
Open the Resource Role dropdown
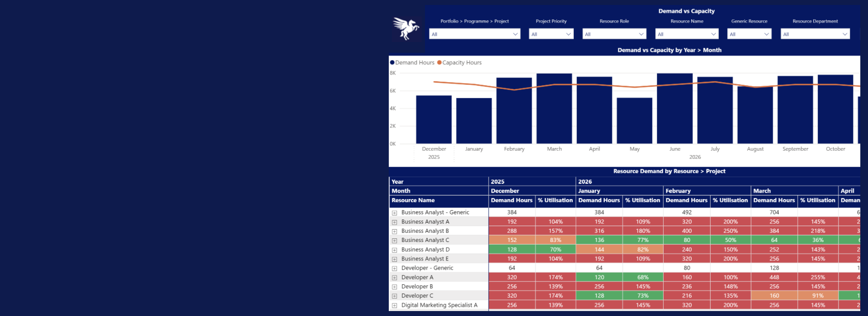coord(614,34)
